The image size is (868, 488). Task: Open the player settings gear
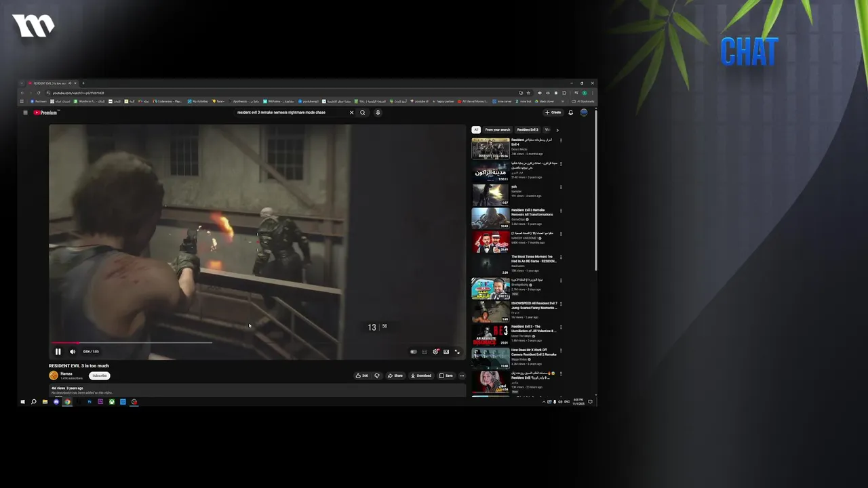pyautogui.click(x=436, y=352)
